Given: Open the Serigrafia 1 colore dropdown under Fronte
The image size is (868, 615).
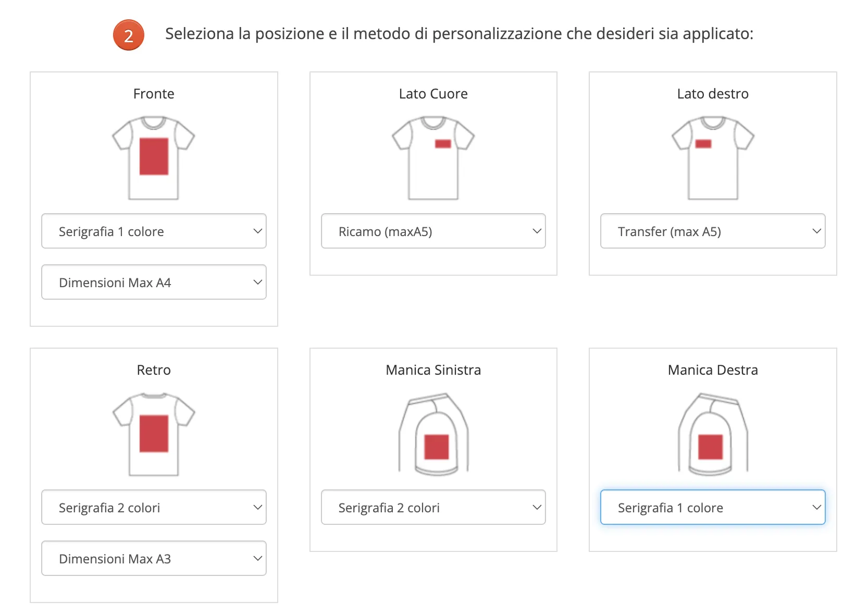Looking at the screenshot, I should click(x=154, y=231).
